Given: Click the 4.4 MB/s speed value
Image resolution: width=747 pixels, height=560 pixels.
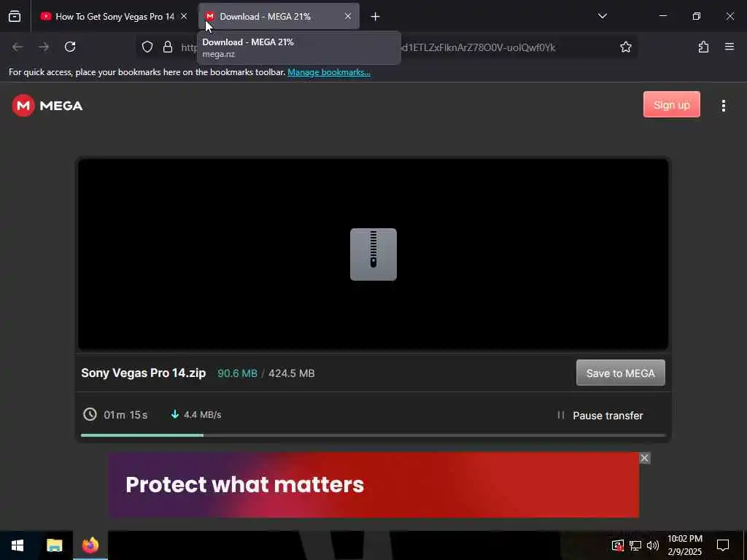Looking at the screenshot, I should [x=203, y=415].
